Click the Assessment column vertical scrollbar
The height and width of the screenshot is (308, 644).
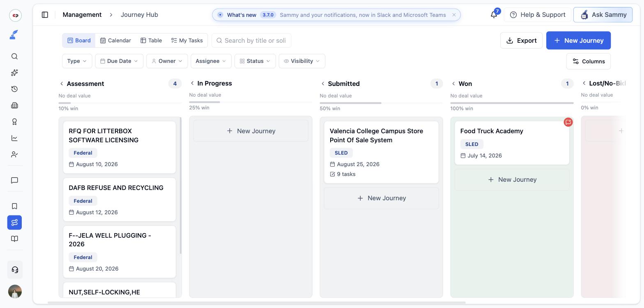coord(180,185)
